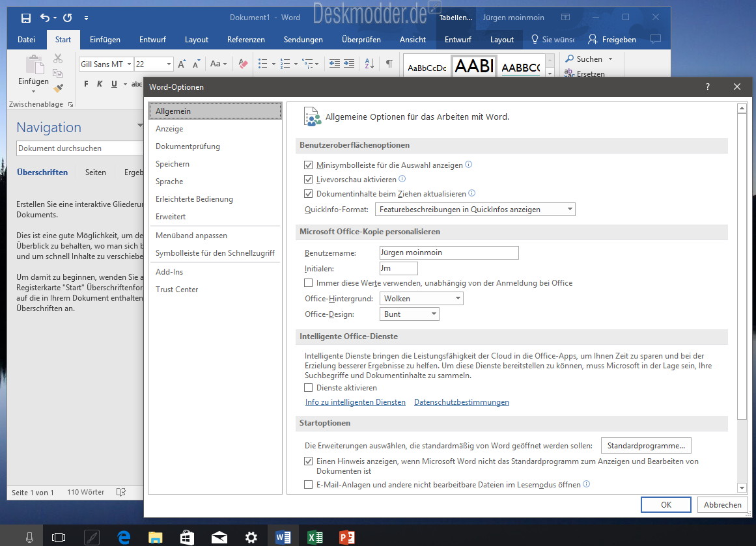Decrease font size with the smaller A
The width and height of the screenshot is (756, 546).
tap(196, 64)
